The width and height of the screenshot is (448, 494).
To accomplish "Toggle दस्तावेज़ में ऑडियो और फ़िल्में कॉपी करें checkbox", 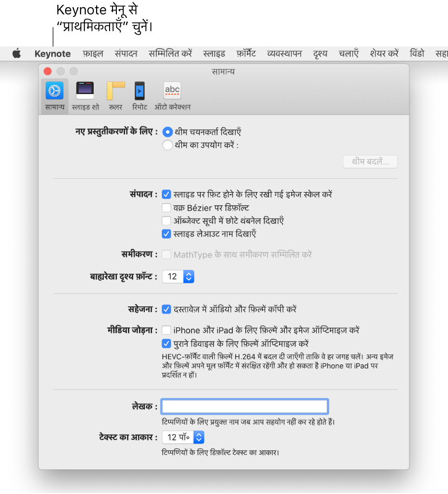I will tap(166, 309).
